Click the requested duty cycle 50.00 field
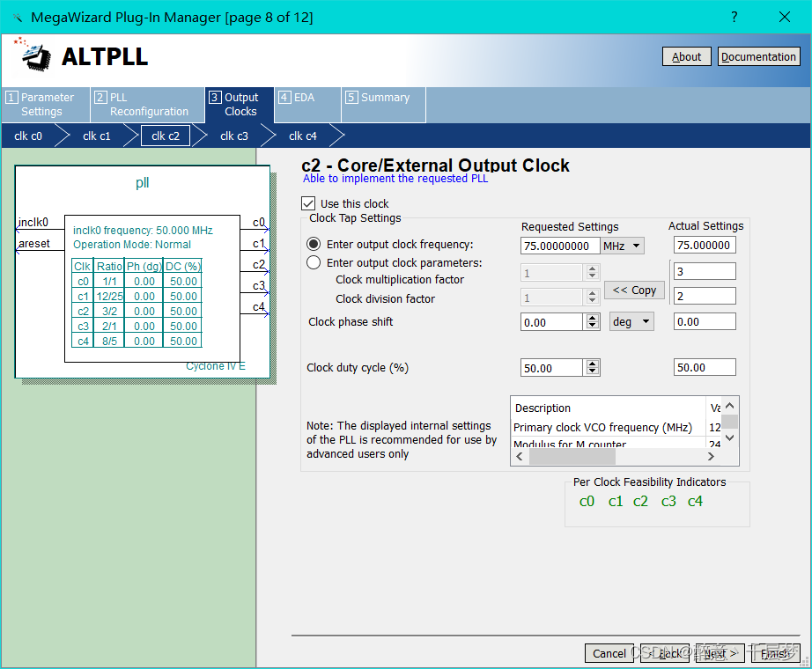Screen dimensions: 812x669 (551, 368)
